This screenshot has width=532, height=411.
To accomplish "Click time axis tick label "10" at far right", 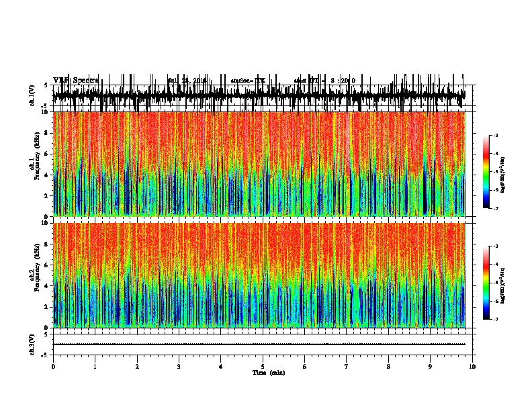I will coord(472,367).
